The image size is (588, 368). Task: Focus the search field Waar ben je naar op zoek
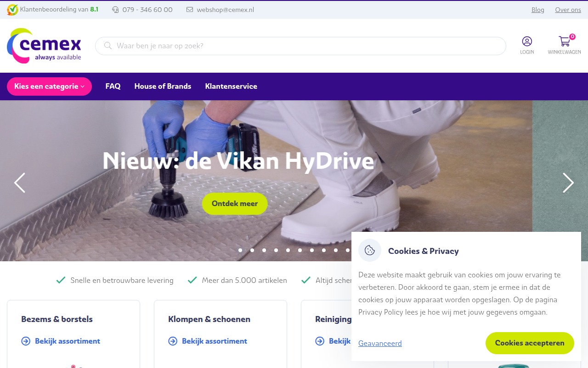300,46
